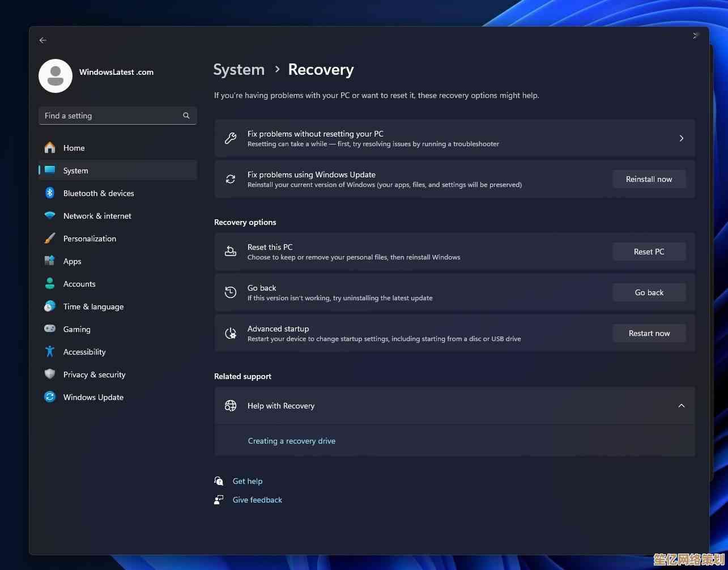Image resolution: width=728 pixels, height=570 pixels.
Task: Click the search magnifier icon
Action: (x=186, y=116)
